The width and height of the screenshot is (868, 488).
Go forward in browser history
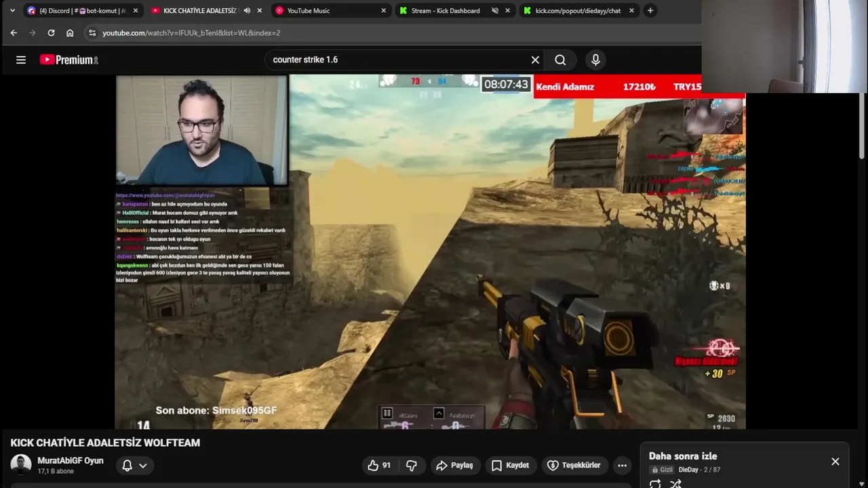32,33
